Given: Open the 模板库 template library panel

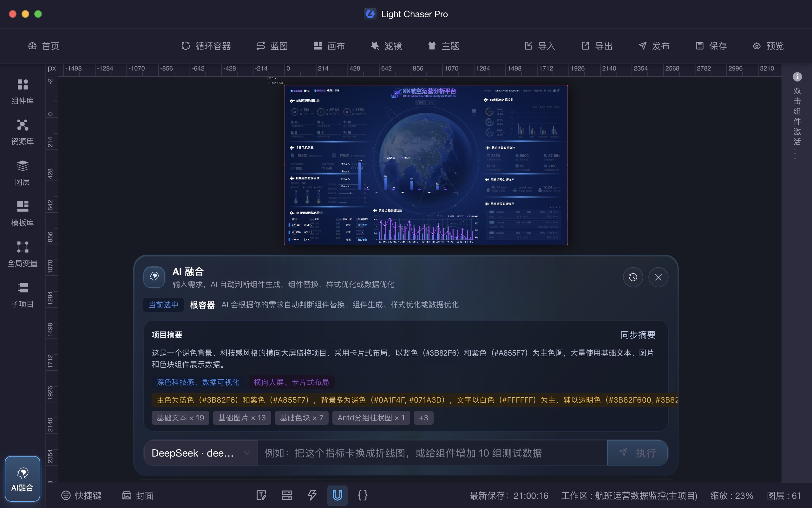Looking at the screenshot, I should tap(23, 213).
